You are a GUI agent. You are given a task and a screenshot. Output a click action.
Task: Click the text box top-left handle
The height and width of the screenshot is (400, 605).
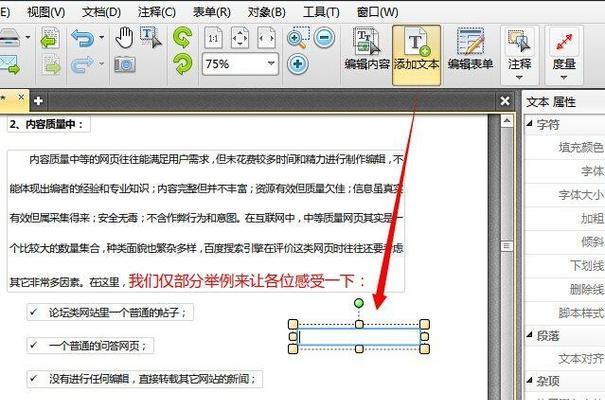tap(293, 324)
